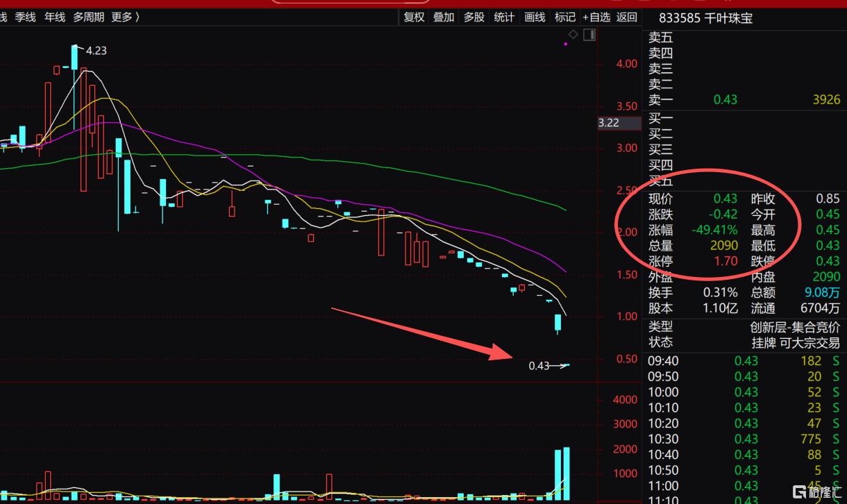
Task: Click the 涨停 limit-up price 1.70
Action: [726, 261]
